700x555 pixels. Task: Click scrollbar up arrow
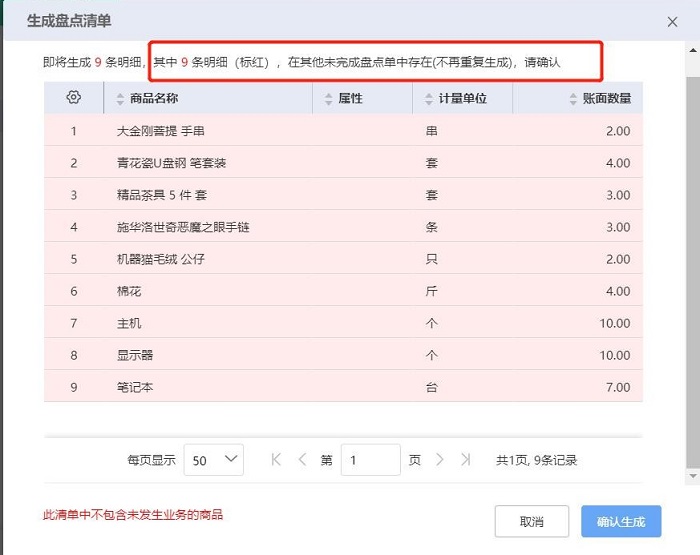693,50
